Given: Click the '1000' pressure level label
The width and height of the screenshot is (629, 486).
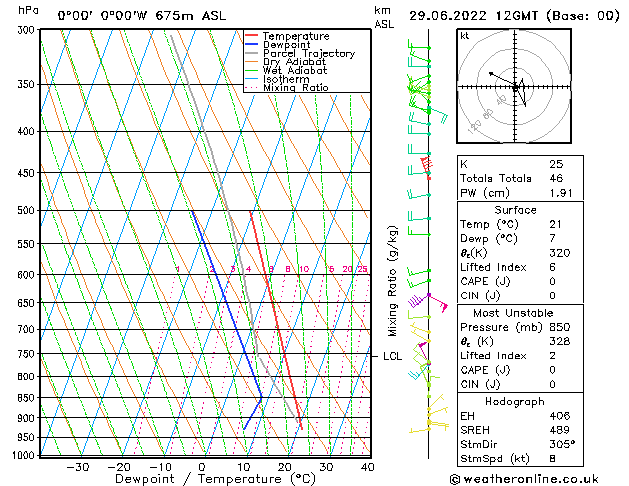Looking at the screenshot, I should (x=24, y=455).
